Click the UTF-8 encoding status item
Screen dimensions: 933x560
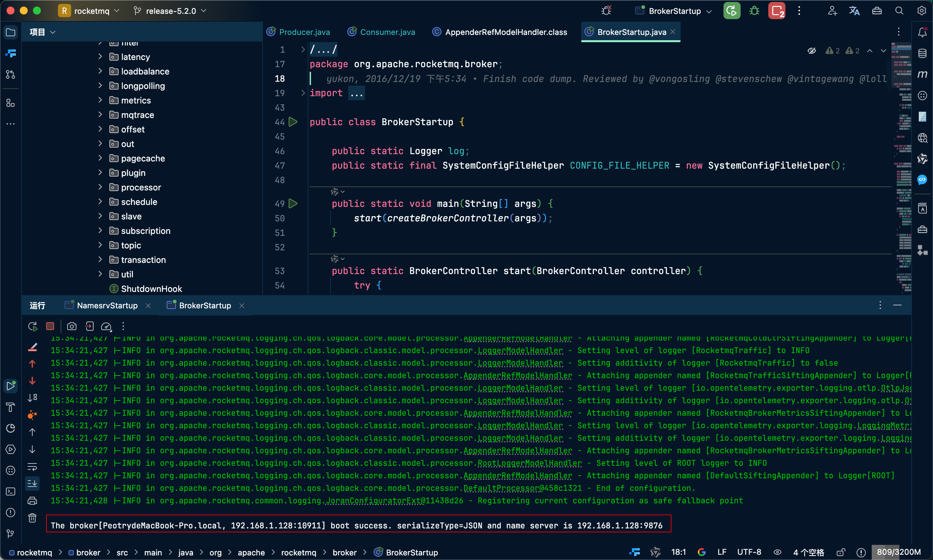[x=749, y=552]
